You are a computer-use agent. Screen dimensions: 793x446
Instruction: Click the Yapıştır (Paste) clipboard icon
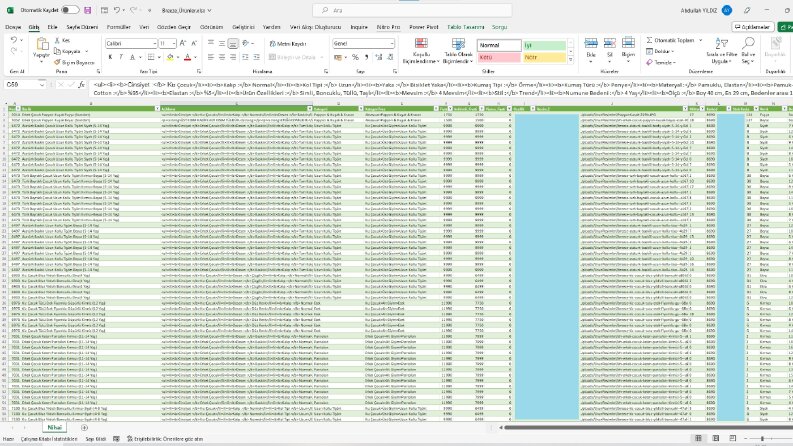[41, 44]
